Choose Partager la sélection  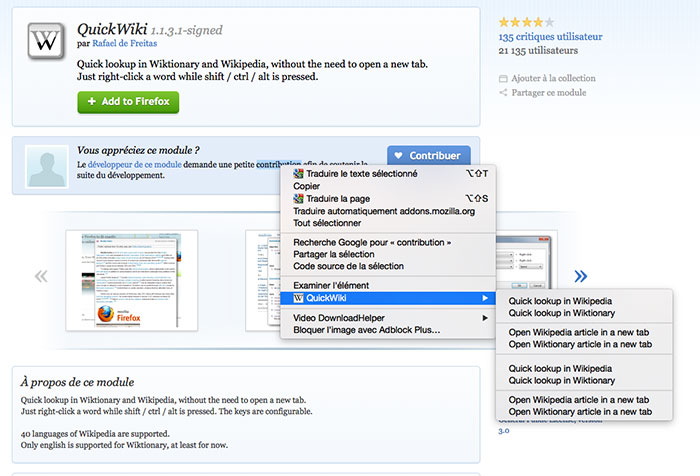pyautogui.click(x=388, y=254)
